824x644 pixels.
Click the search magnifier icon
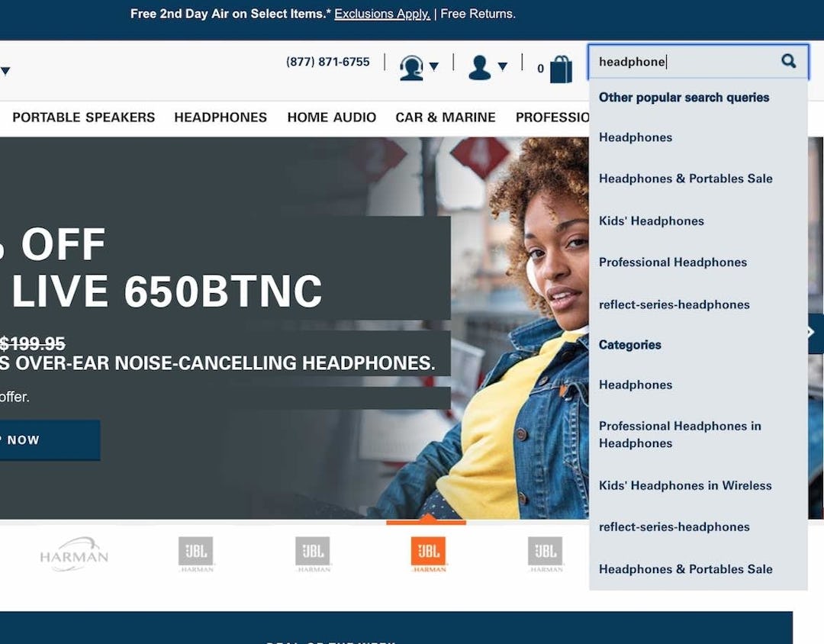click(x=788, y=61)
